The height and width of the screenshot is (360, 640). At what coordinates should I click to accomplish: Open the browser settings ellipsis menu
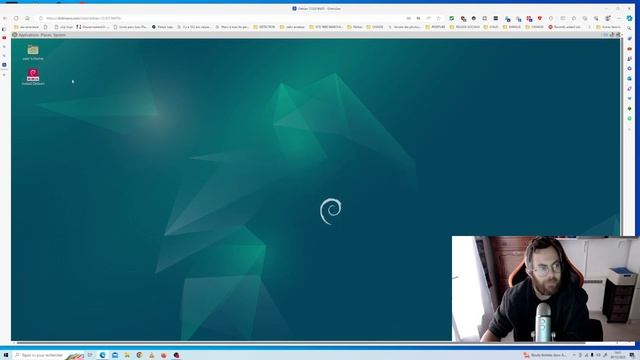(619, 18)
